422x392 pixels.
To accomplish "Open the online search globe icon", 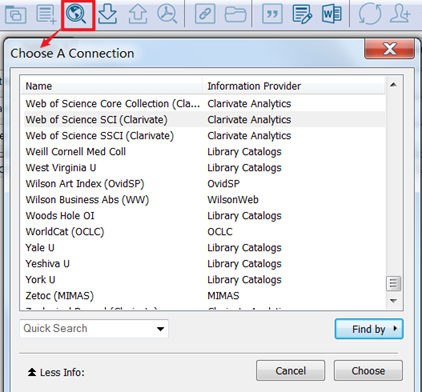I will click(76, 14).
